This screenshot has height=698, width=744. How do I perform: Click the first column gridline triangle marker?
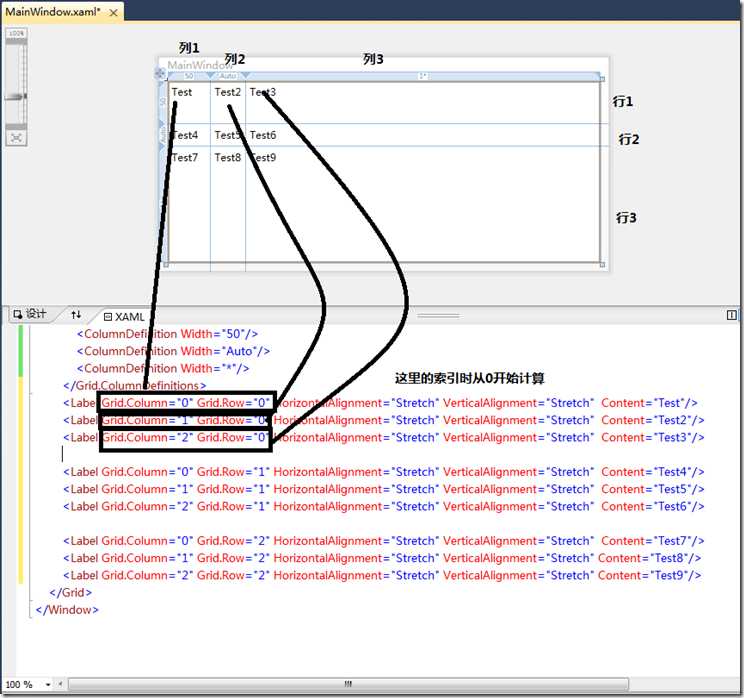[x=210, y=75]
